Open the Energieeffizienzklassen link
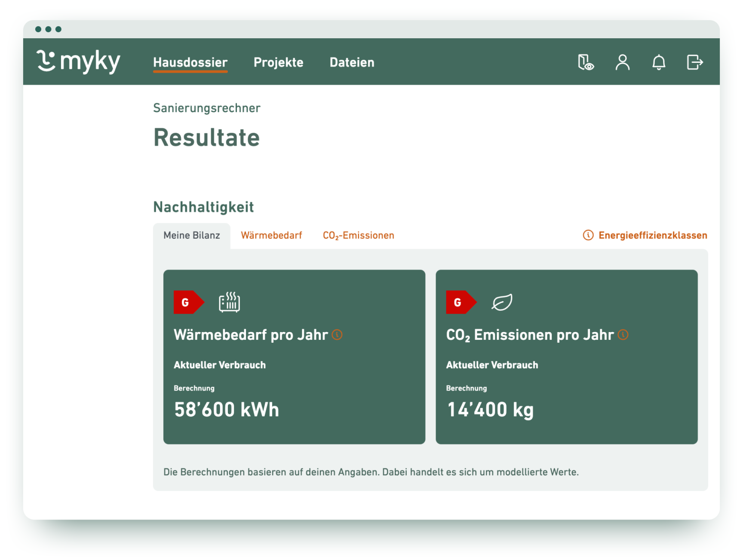Viewport: 743px width, 560px height. (652, 235)
